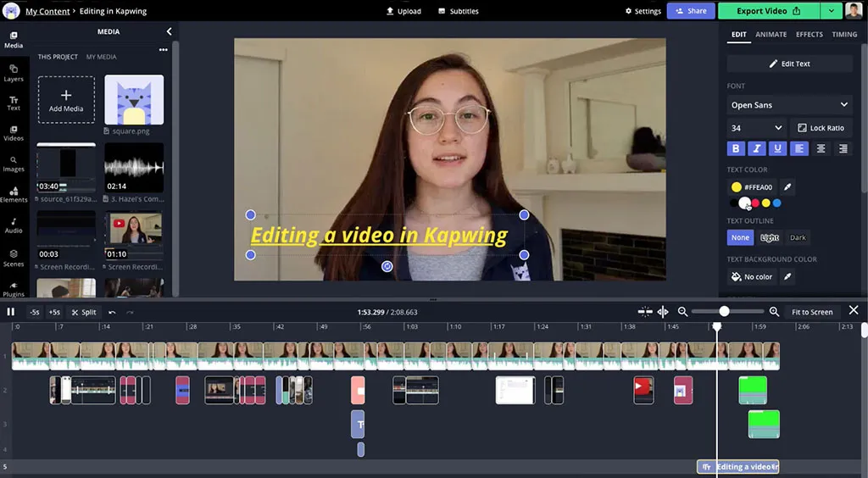Toggle underline text formatting
868x478 pixels.
pyautogui.click(x=778, y=148)
